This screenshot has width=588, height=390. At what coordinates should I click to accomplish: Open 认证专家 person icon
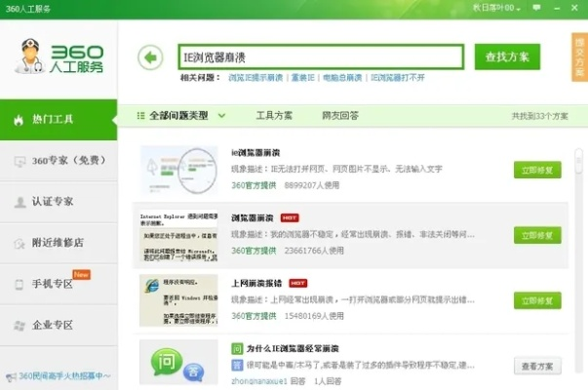click(x=18, y=202)
